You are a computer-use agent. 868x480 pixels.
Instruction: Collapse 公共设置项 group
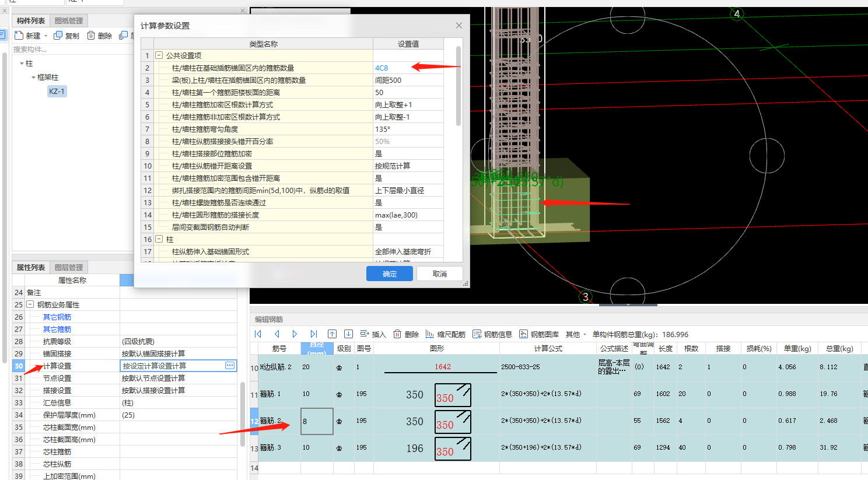[159, 55]
